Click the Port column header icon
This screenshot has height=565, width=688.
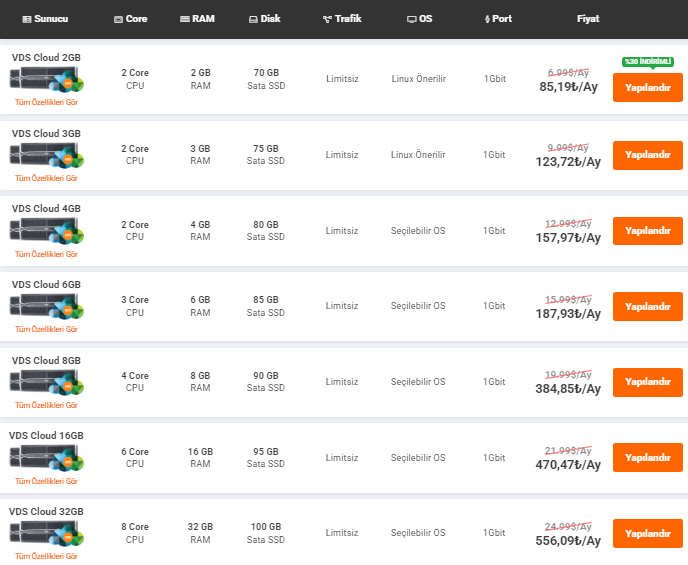487,19
